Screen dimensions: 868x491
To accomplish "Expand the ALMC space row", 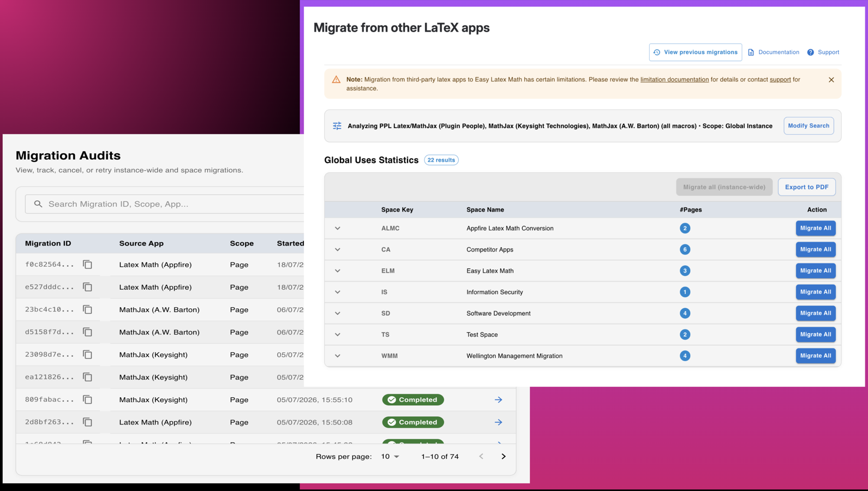I will [x=338, y=229].
